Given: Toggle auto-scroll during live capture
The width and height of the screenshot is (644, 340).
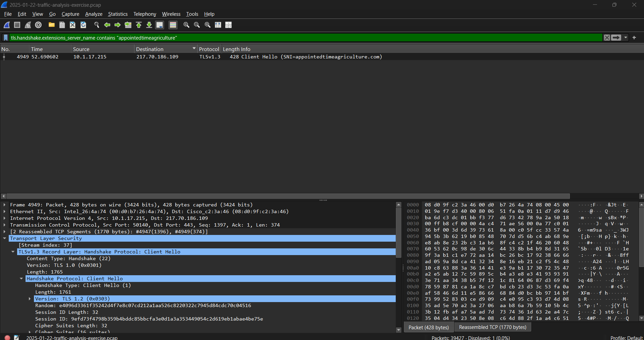Looking at the screenshot, I should [x=160, y=25].
